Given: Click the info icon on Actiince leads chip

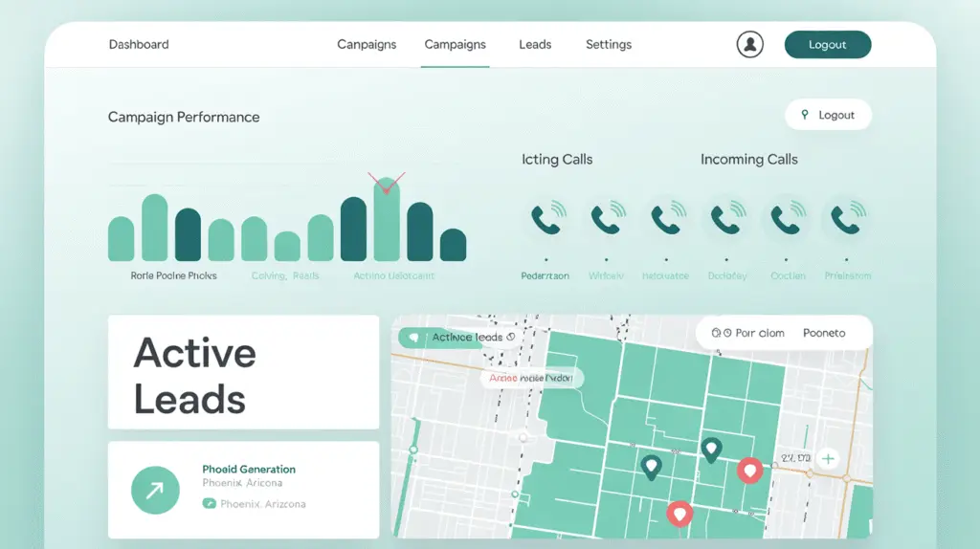Looking at the screenshot, I should 511,337.
